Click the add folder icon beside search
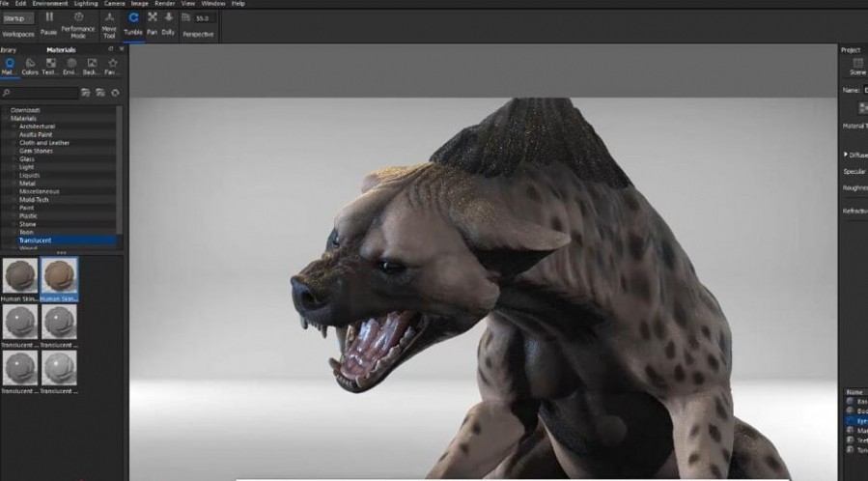868x481 pixels. (86, 93)
